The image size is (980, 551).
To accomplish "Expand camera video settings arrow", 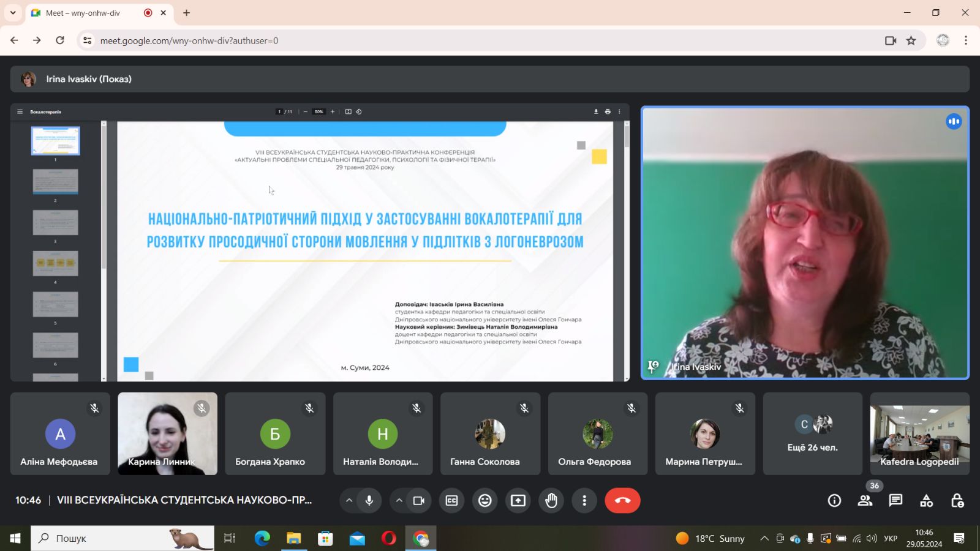I will [399, 501].
